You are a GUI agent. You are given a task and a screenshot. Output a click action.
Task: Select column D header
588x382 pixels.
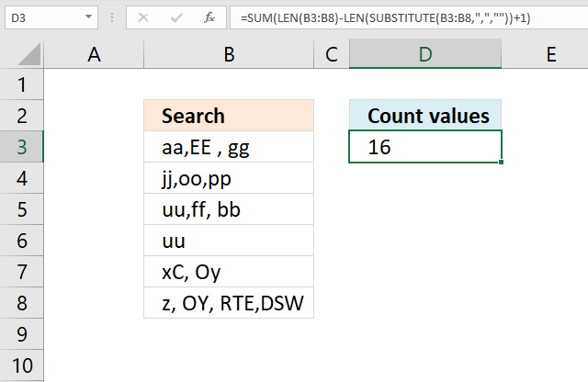[x=425, y=55]
